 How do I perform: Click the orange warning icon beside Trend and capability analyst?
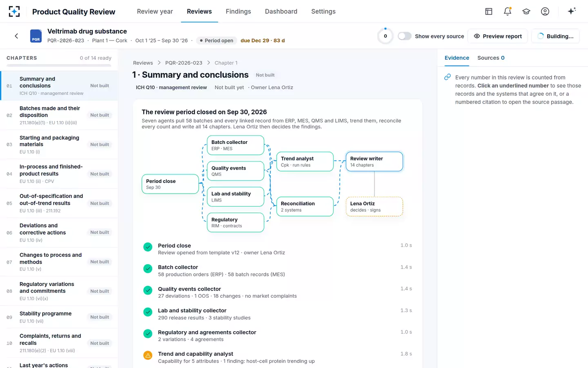pyautogui.click(x=148, y=355)
